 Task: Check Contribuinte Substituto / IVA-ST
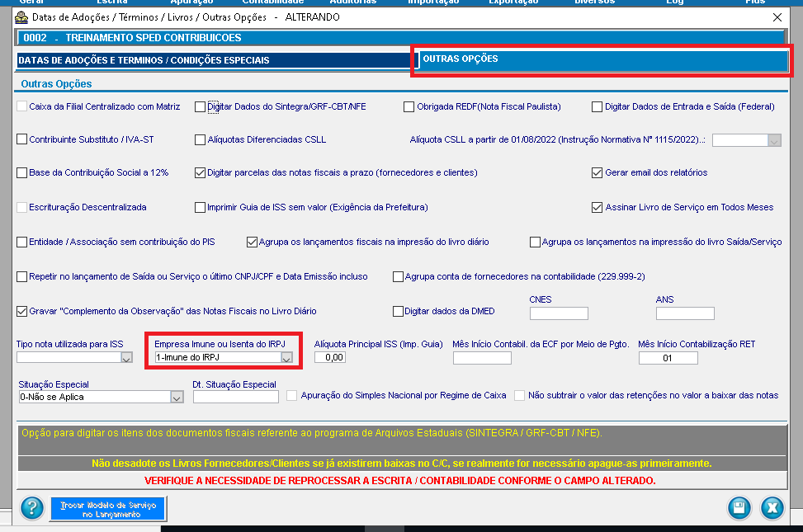[x=22, y=139]
